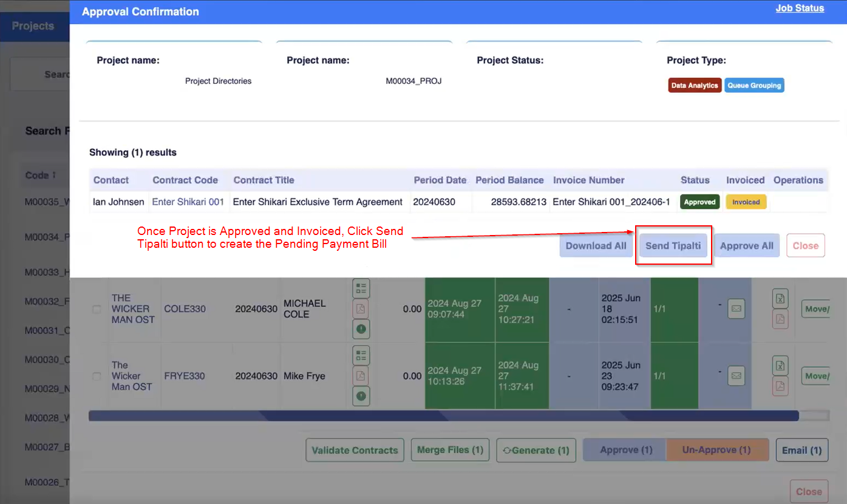Click the Excel export icon for COLE330

(780, 299)
